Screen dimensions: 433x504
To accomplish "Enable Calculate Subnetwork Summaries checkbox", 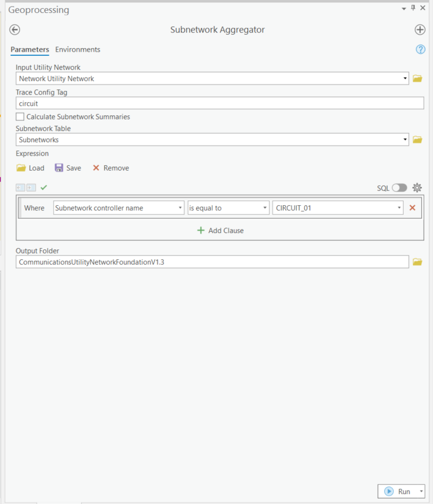I will [x=21, y=117].
